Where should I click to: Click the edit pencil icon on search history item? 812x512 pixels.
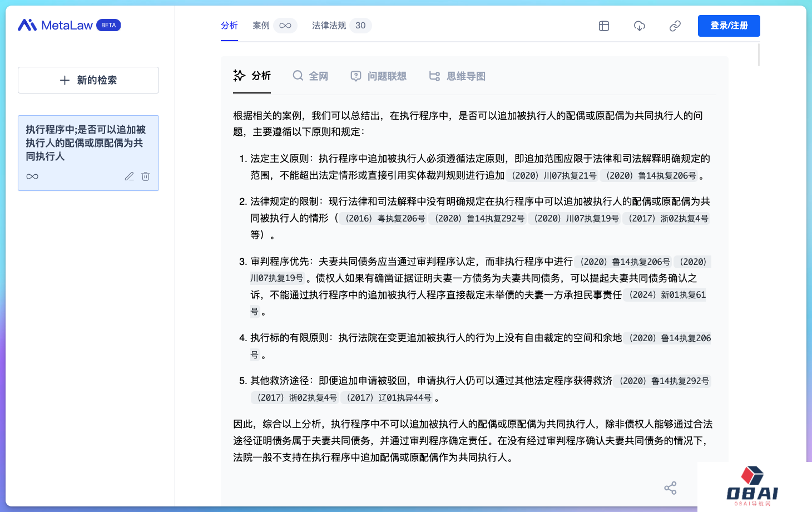coord(129,176)
